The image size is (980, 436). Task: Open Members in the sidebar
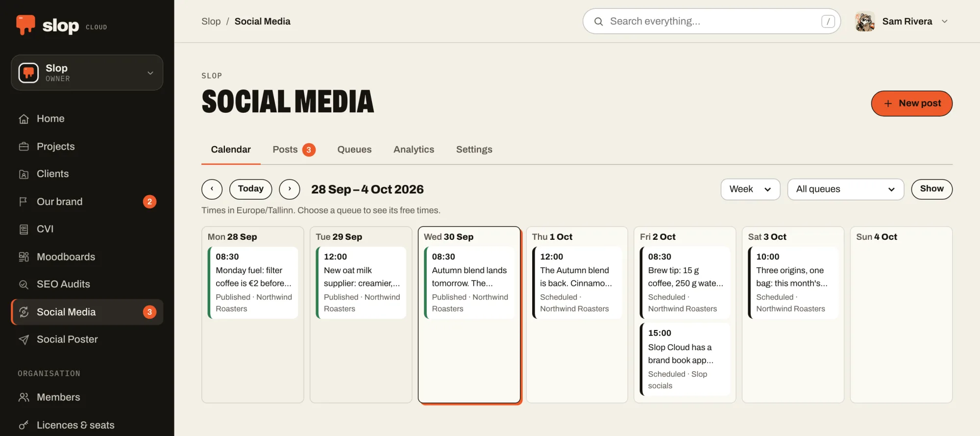point(87,397)
